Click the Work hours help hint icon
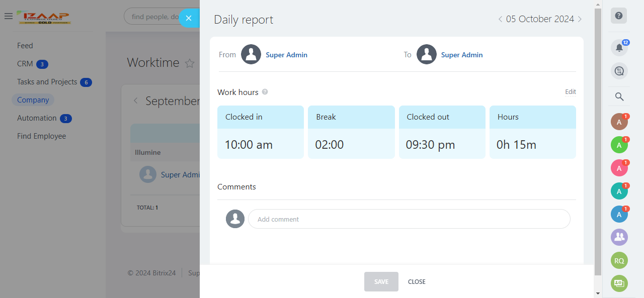The image size is (644, 298). coord(265,92)
